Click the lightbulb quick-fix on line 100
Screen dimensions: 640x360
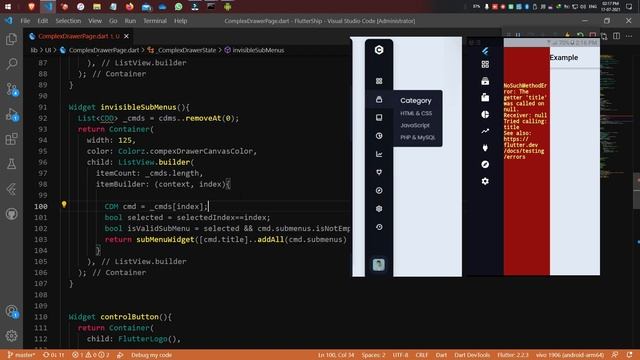(64, 205)
